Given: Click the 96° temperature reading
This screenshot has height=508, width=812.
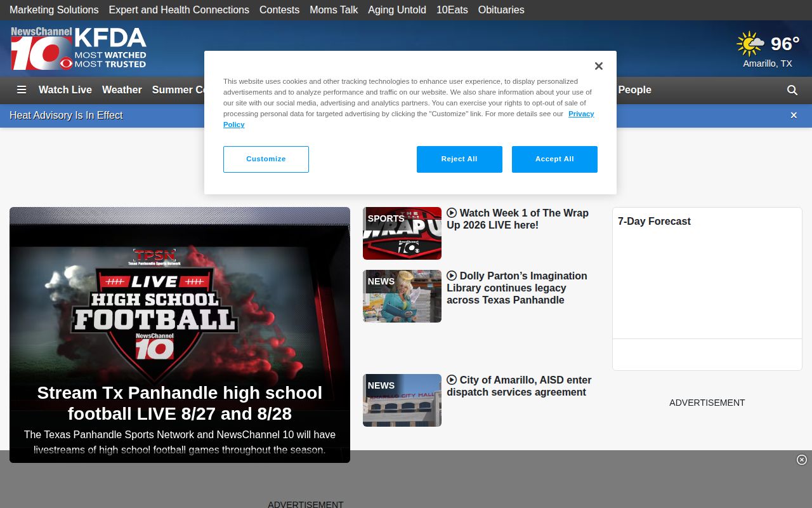Looking at the screenshot, I should 785,44.
